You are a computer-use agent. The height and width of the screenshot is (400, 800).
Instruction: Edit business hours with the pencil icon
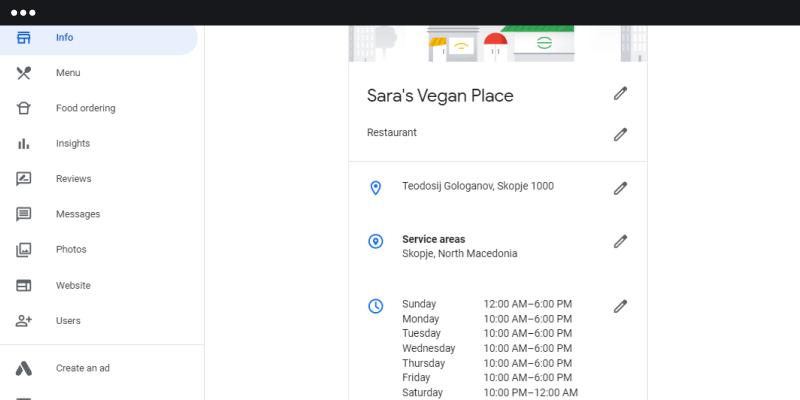point(620,306)
